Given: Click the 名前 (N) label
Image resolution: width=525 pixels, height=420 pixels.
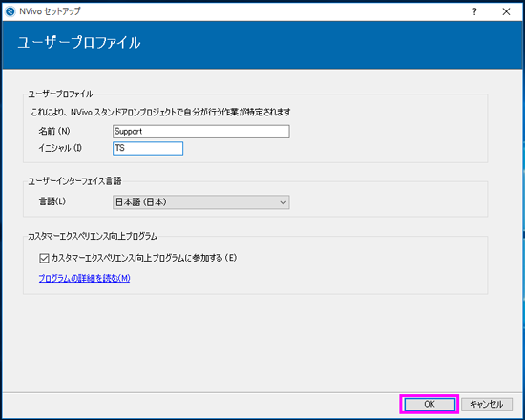Looking at the screenshot, I should pyautogui.click(x=54, y=131).
